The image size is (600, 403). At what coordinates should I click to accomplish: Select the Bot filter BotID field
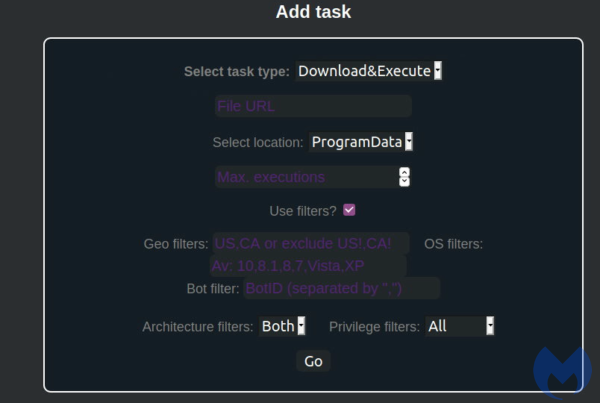tap(341, 289)
